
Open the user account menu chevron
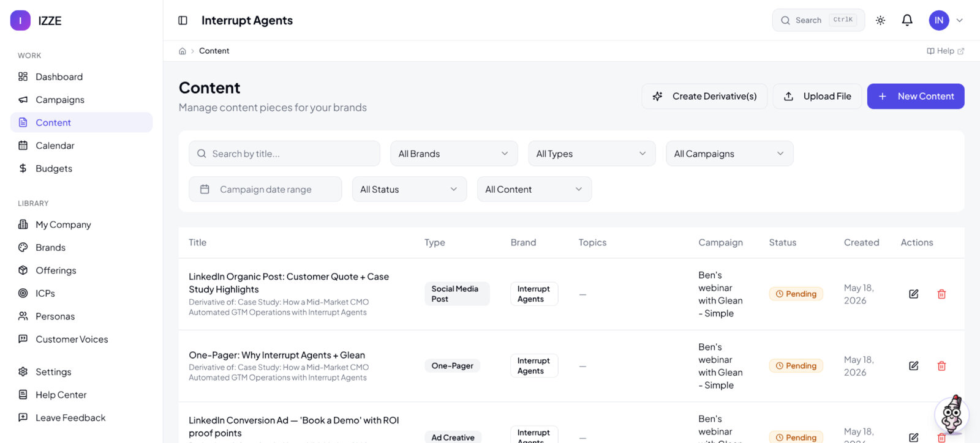click(960, 20)
